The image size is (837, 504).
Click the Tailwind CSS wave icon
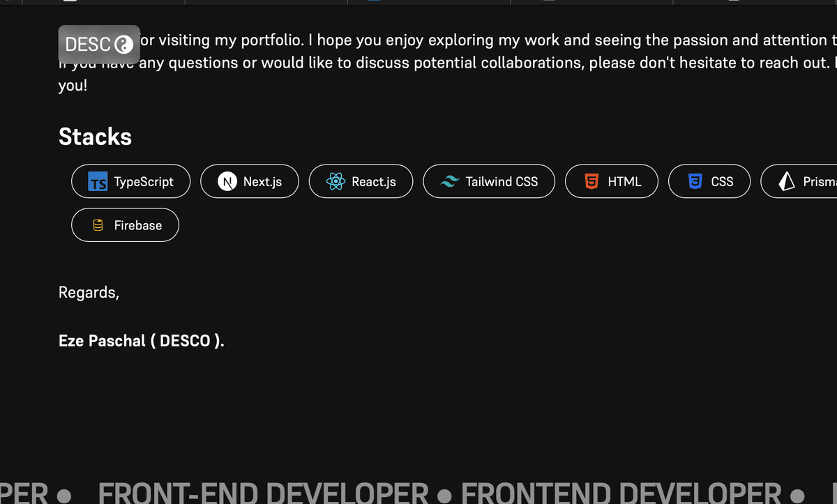448,181
